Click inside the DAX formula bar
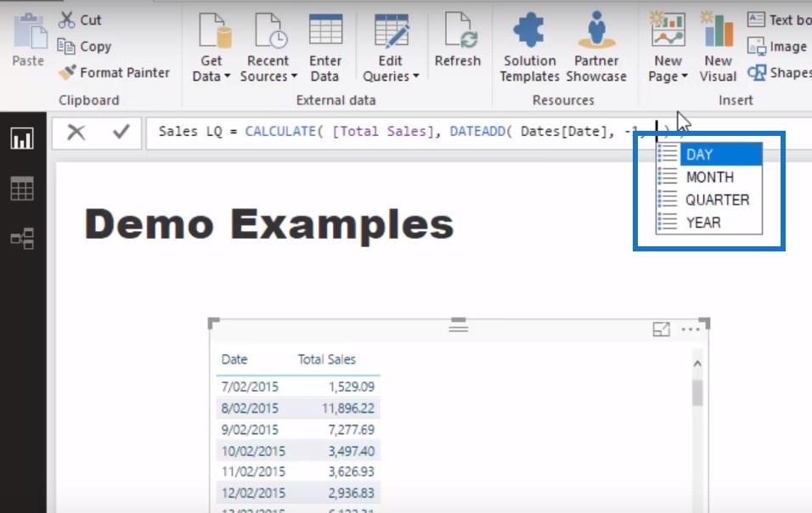This screenshot has width=812, height=513. (479, 133)
